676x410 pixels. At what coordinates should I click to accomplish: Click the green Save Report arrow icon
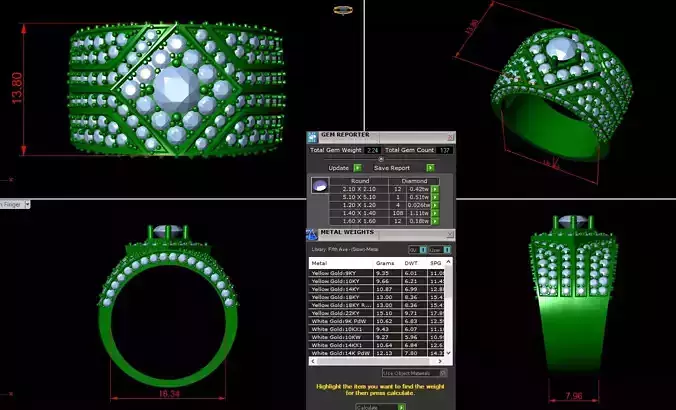click(430, 168)
